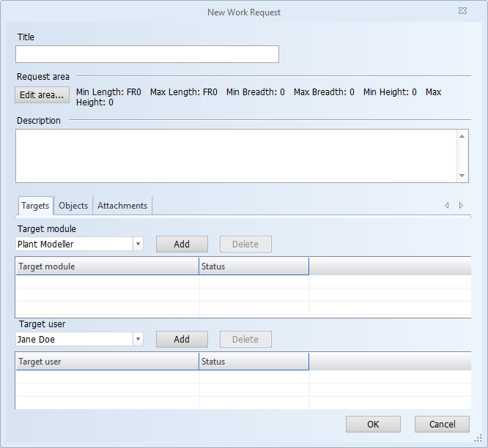Click the Edit area button
The image size is (488, 448).
42,95
